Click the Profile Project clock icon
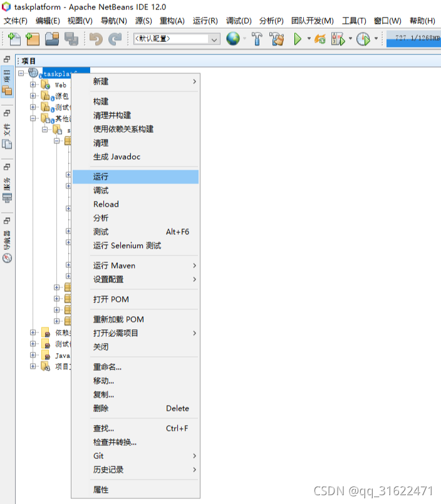This screenshot has height=504, width=441. coord(363,39)
